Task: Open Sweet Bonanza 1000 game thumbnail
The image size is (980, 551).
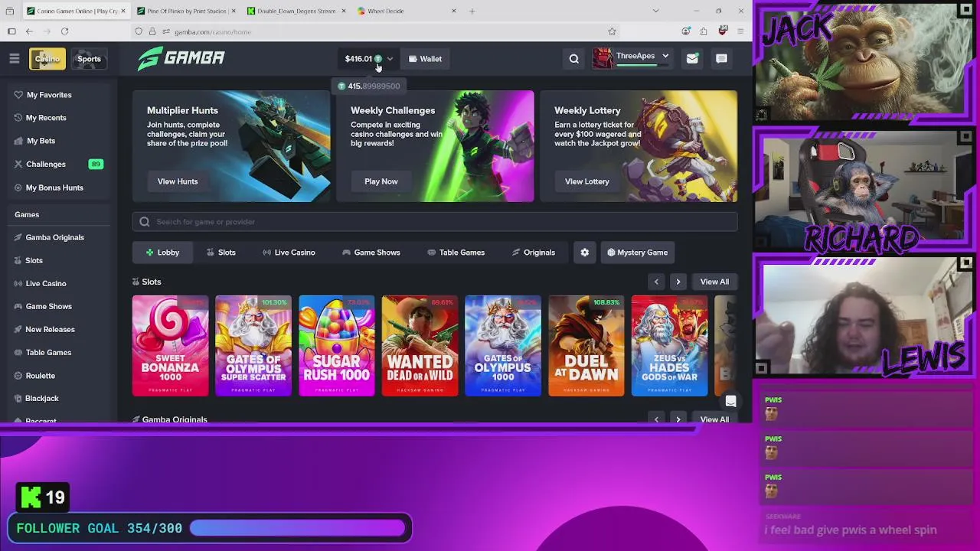Action: (170, 346)
